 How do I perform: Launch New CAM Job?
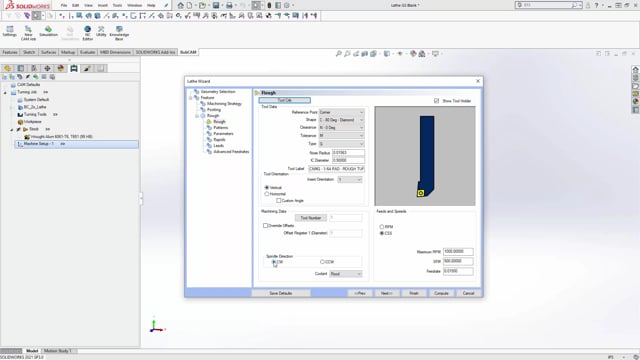tap(28, 33)
